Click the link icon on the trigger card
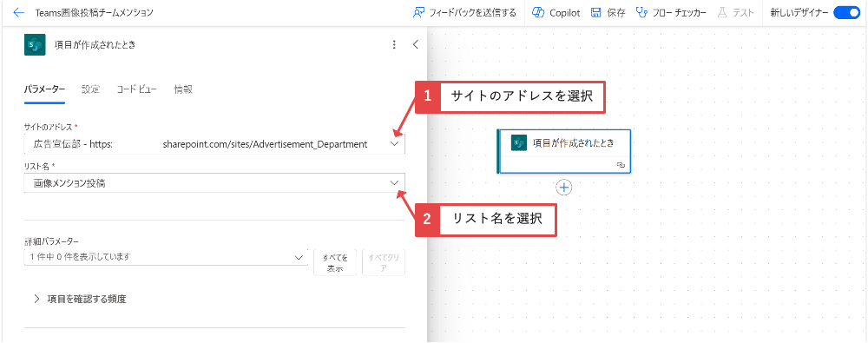 point(621,165)
